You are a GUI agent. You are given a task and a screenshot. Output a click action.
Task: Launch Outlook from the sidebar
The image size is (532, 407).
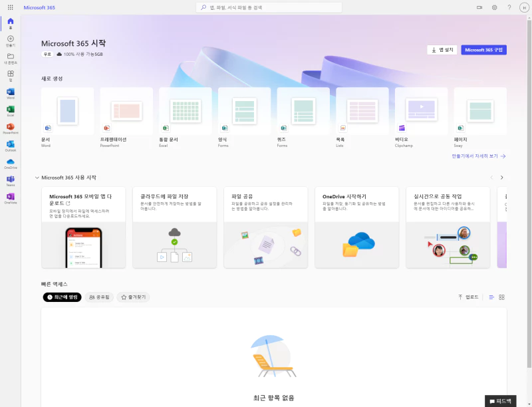click(11, 146)
